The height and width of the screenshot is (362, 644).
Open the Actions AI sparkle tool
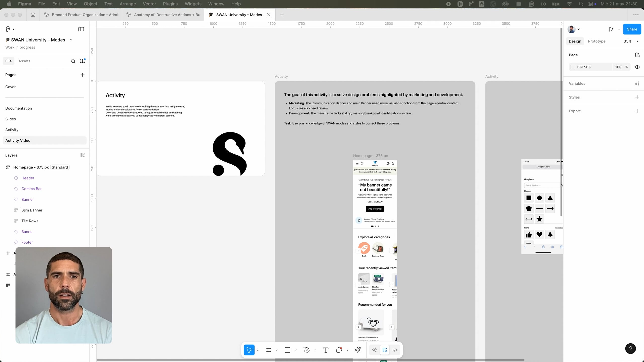(x=358, y=350)
